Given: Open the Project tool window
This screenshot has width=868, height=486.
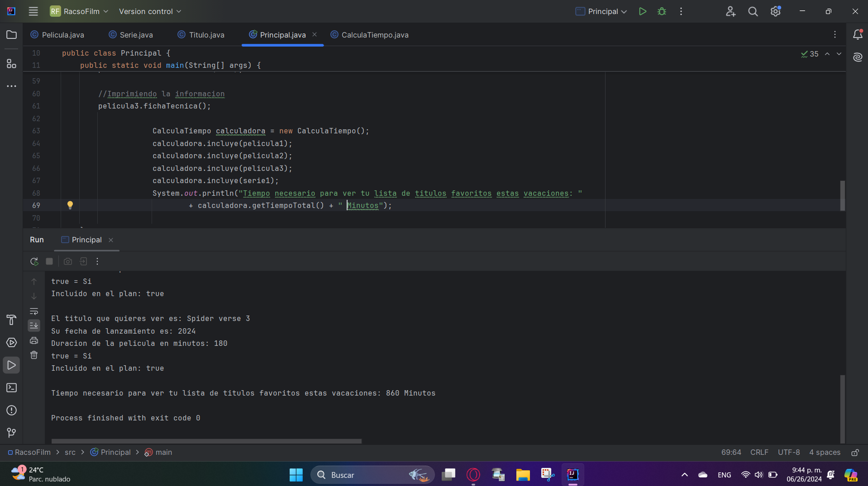Looking at the screenshot, I should tap(12, 35).
